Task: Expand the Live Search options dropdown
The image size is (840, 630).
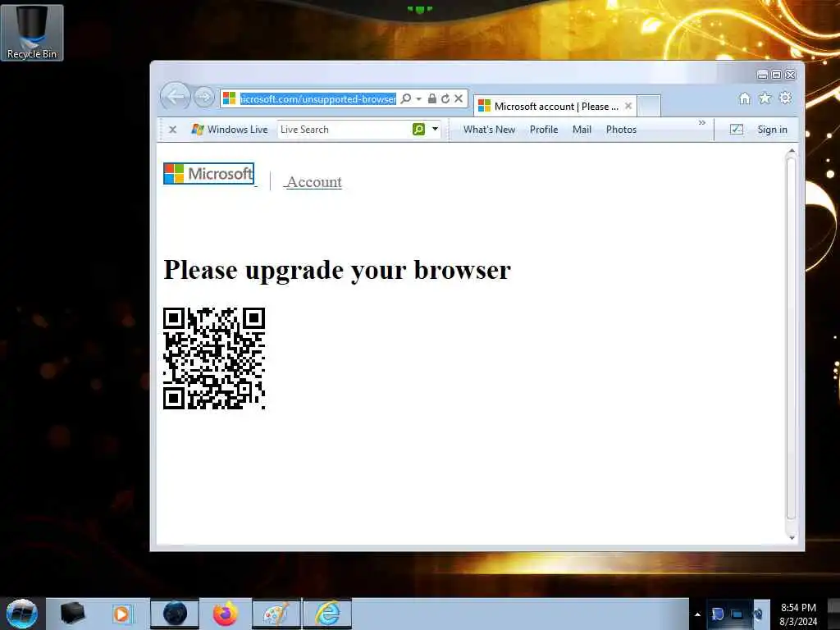Action: [x=435, y=129]
